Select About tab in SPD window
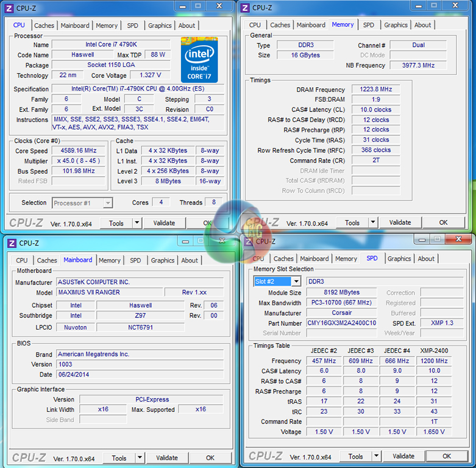The height and width of the screenshot is (468, 476). pyautogui.click(x=426, y=258)
